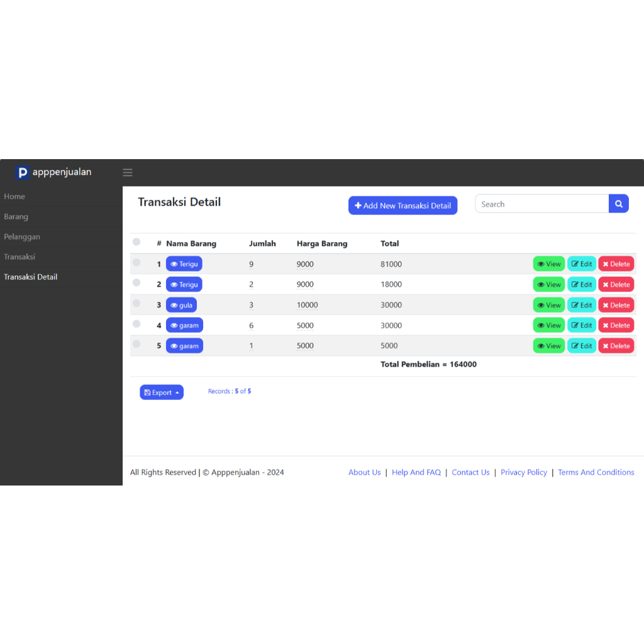This screenshot has height=644, width=644.
Task: Edit the row 4 garam record
Action: click(581, 325)
